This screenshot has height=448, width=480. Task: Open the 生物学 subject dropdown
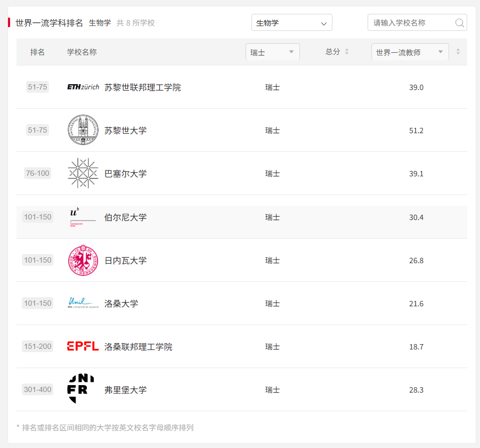pyautogui.click(x=292, y=23)
